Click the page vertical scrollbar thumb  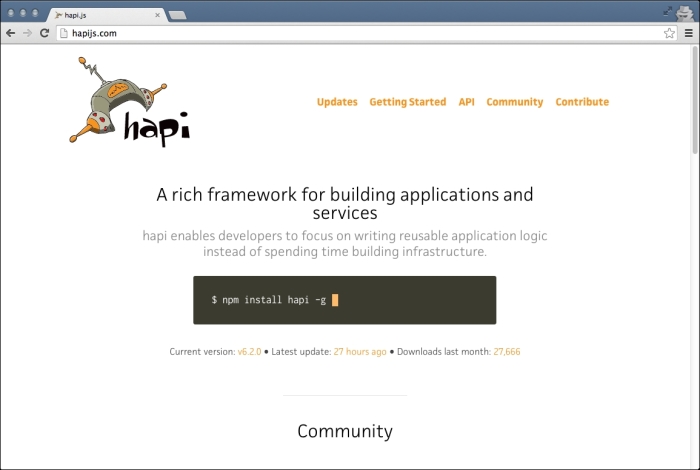[x=695, y=100]
